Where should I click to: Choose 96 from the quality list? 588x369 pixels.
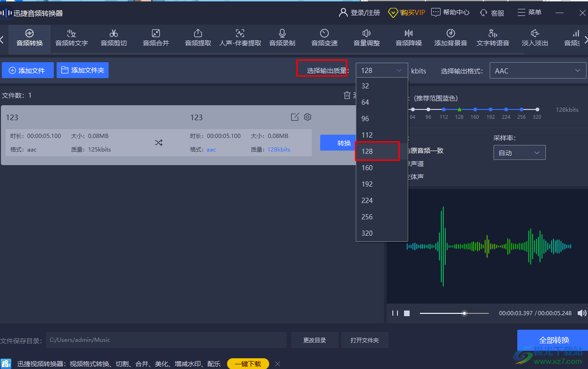coord(382,119)
